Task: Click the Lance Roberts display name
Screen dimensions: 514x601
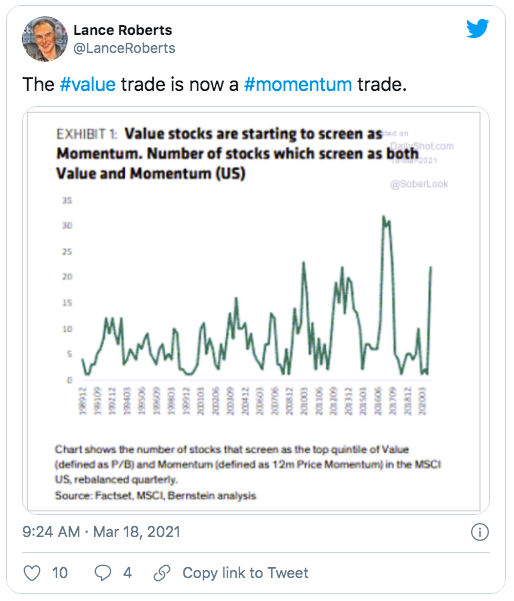Action: click(123, 30)
